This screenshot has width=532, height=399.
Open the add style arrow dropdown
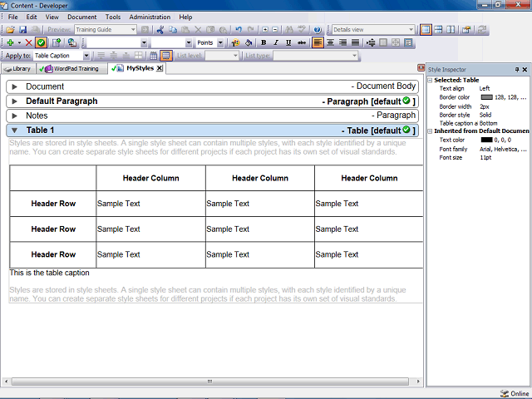[x=19, y=42]
